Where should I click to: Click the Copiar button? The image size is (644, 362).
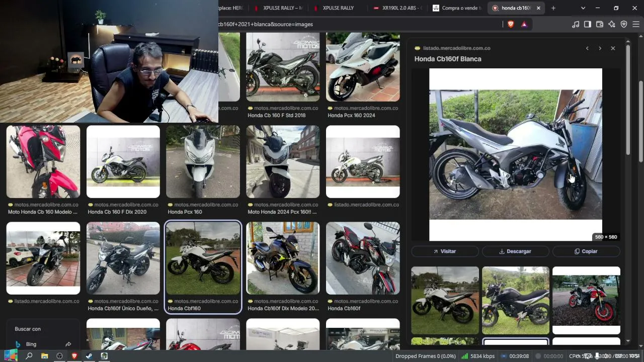point(586,251)
